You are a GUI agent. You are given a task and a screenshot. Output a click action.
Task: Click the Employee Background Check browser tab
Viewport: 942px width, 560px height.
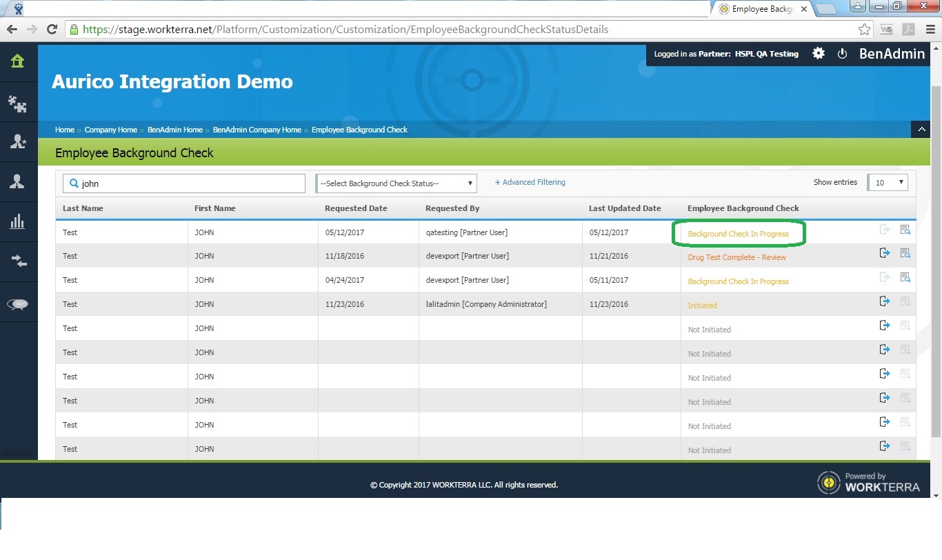(763, 9)
